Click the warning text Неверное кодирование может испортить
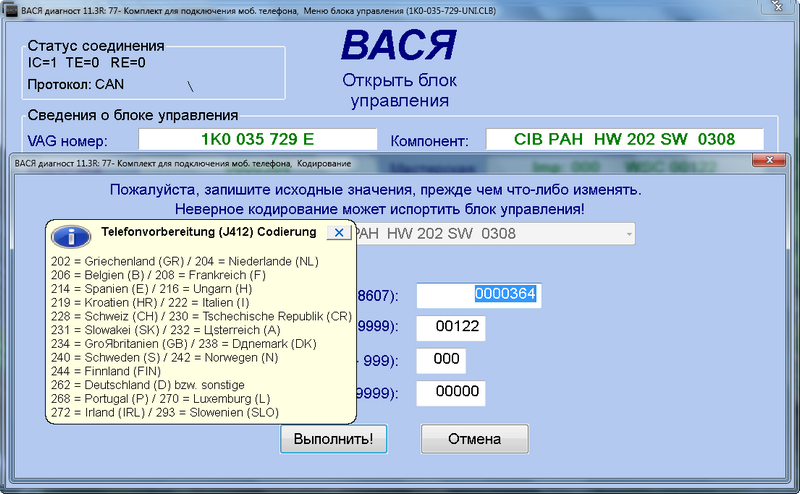800x494 pixels. click(x=380, y=209)
